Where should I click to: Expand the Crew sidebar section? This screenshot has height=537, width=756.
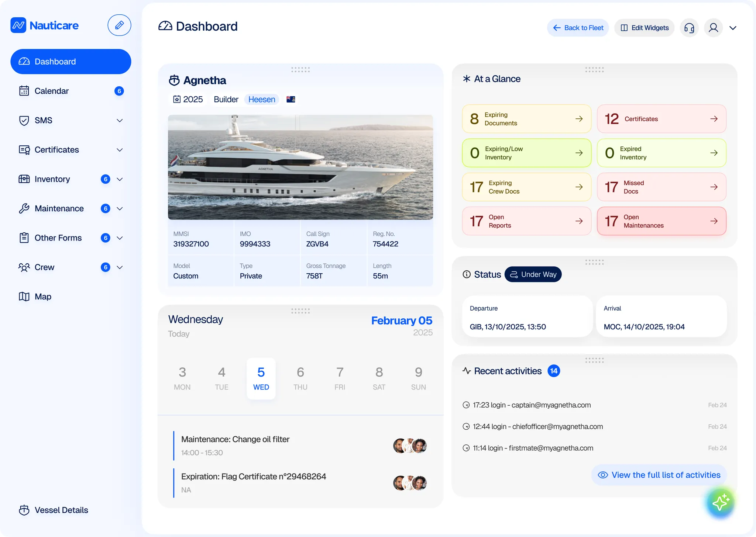[119, 267]
